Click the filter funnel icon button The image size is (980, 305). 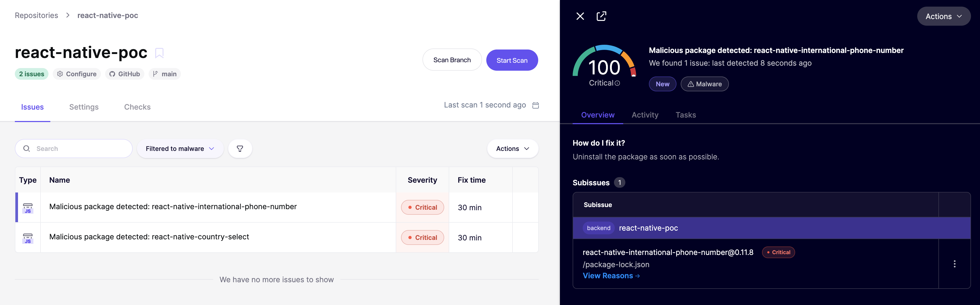(240, 149)
